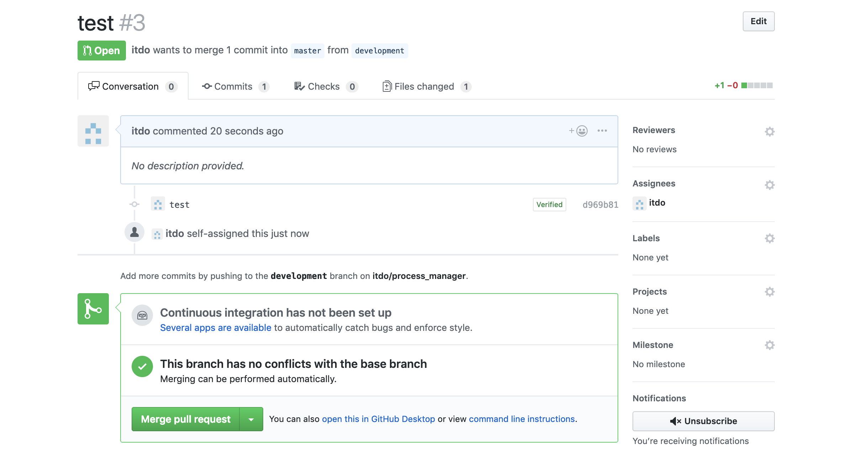Image resolution: width=868 pixels, height=449 pixels.
Task: View command line instructions link
Action: click(x=522, y=419)
